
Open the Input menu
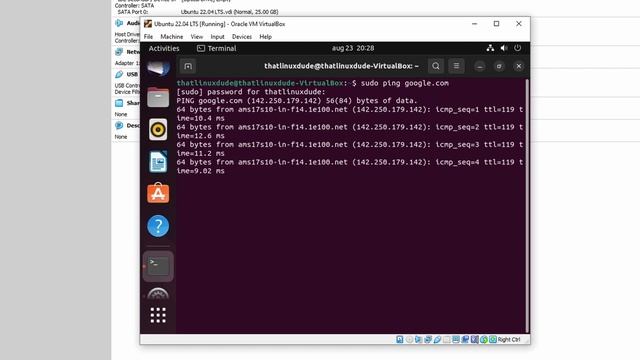217,37
